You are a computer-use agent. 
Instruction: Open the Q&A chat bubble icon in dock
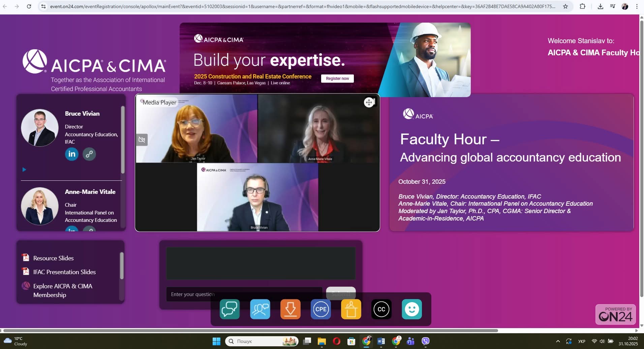230,309
